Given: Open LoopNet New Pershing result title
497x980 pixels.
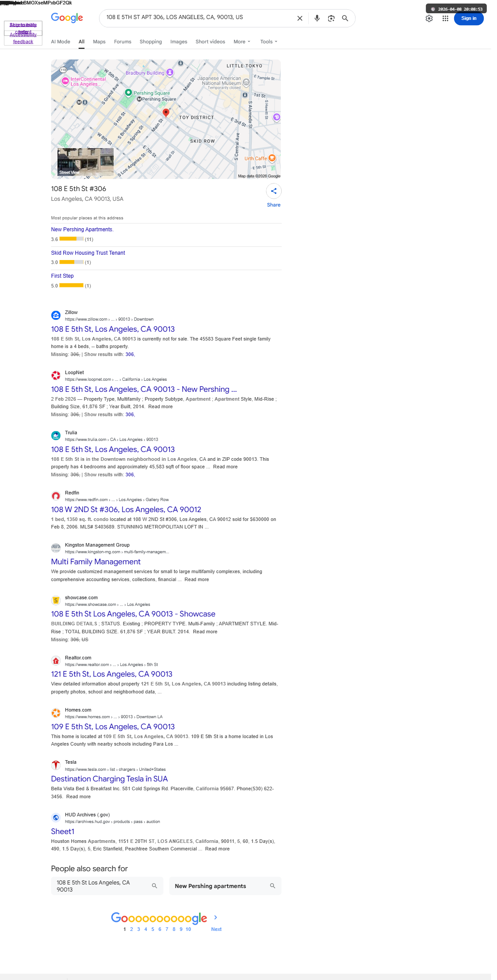Looking at the screenshot, I should tap(144, 389).
